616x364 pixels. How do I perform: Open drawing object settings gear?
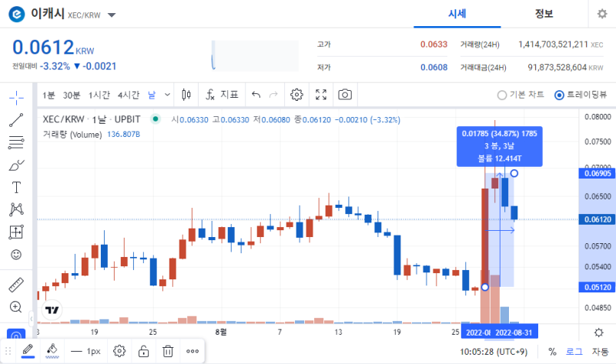click(119, 351)
